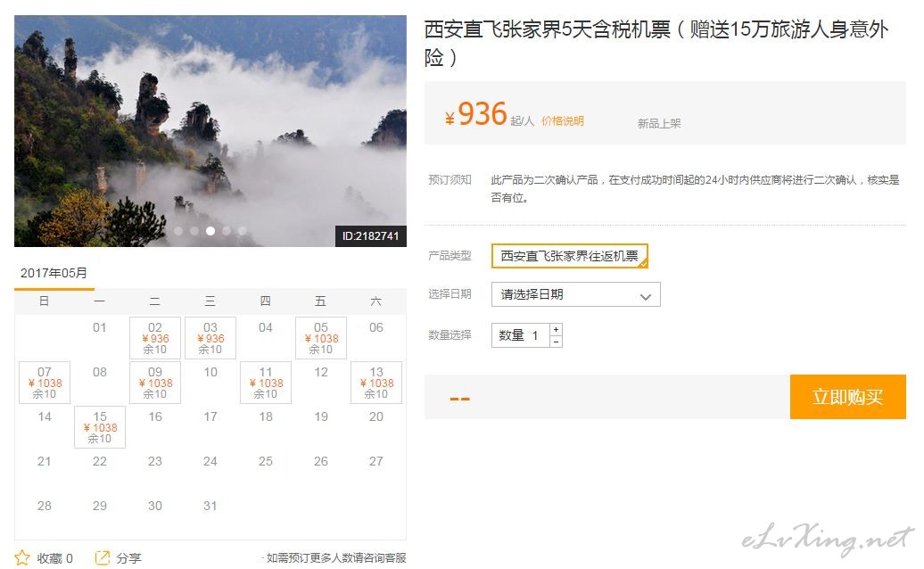Screen dimensions: 924x569
Task: Select May 09 in the calendar
Action: click(x=155, y=383)
